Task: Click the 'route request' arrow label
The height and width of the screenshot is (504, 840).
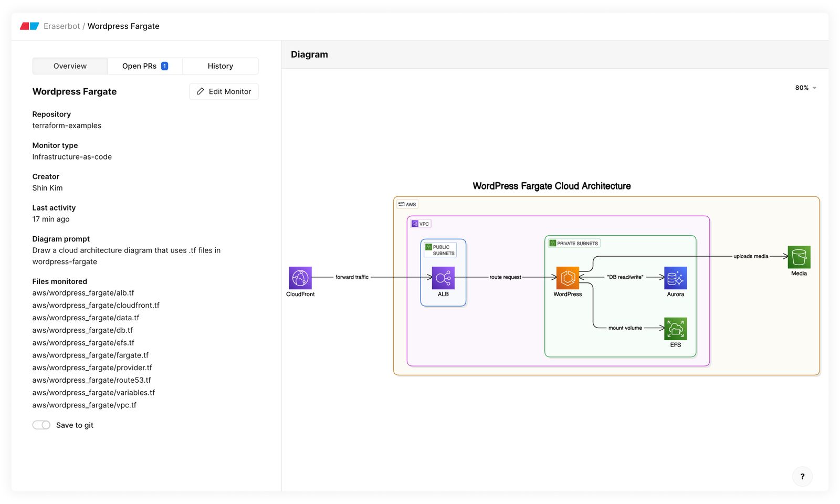Action: coord(506,277)
